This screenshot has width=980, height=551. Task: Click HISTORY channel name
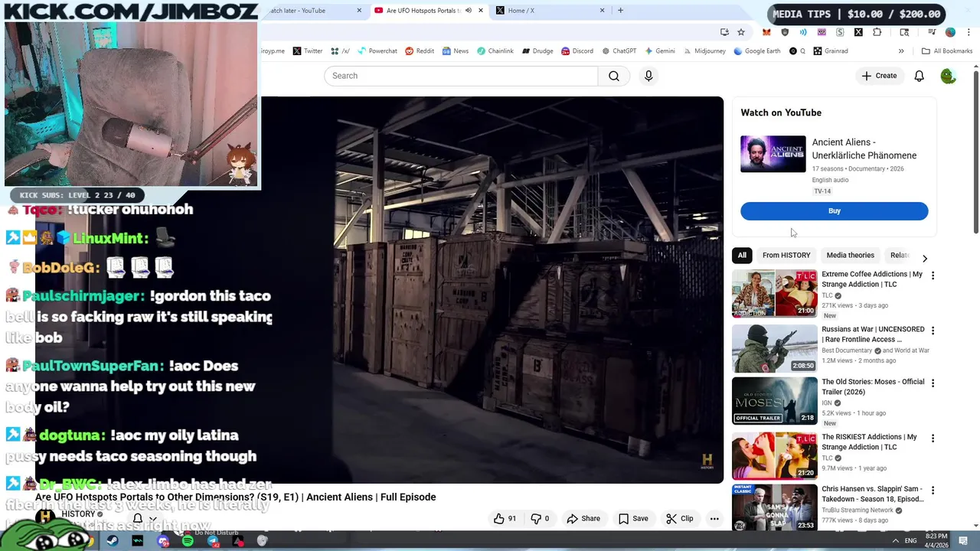pyautogui.click(x=78, y=514)
